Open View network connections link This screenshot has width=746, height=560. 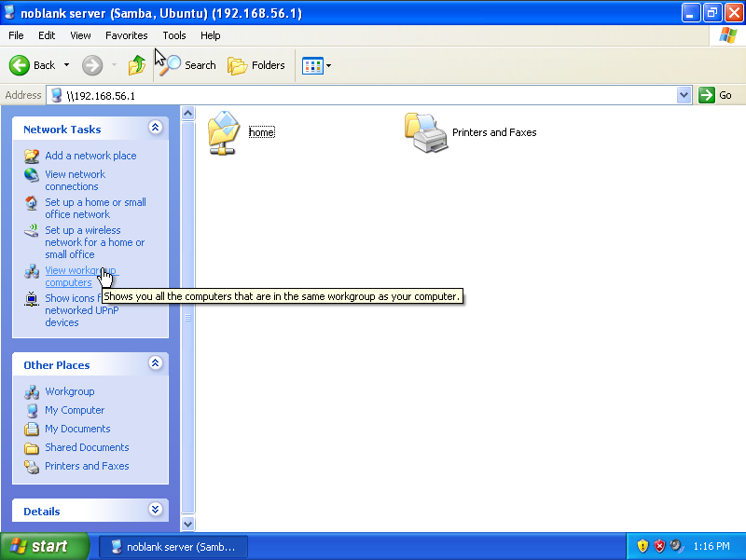click(x=76, y=181)
